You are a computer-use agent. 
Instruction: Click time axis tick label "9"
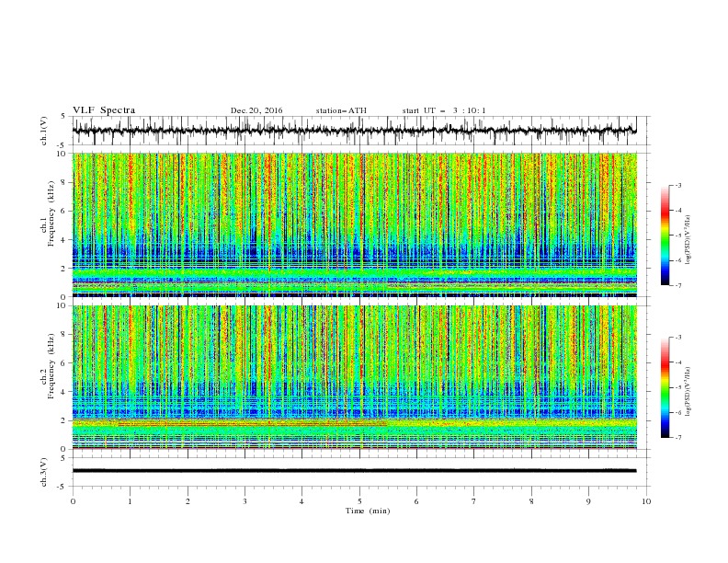(588, 501)
